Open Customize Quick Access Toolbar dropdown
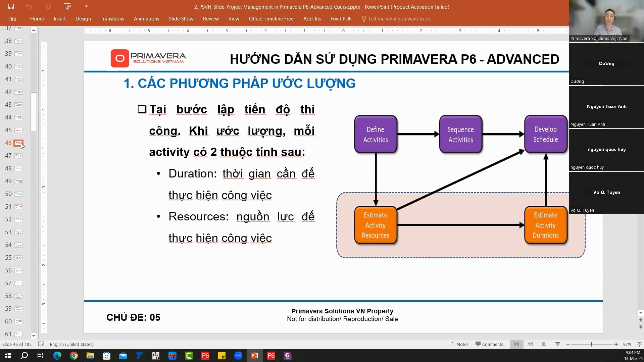The height and width of the screenshot is (362, 644). click(x=86, y=6)
